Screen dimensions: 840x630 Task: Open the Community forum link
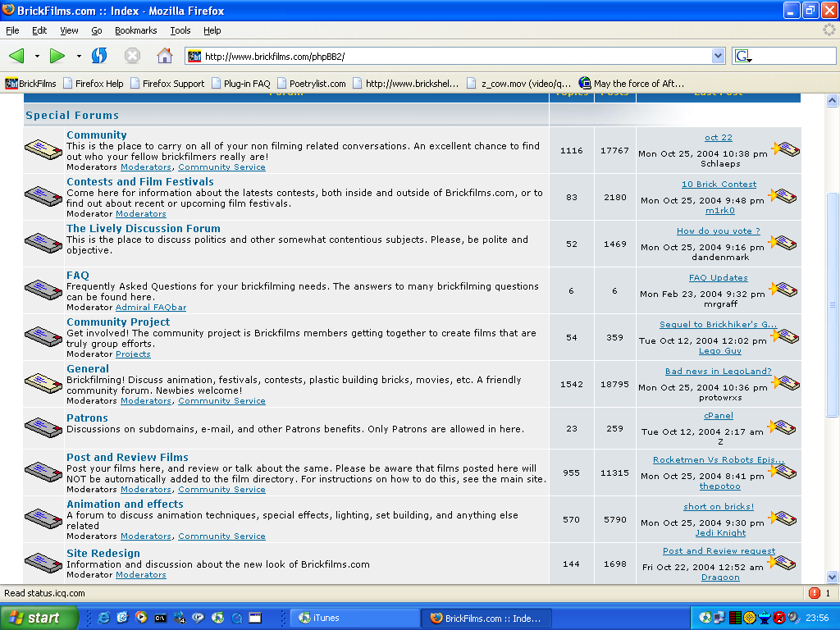(97, 135)
